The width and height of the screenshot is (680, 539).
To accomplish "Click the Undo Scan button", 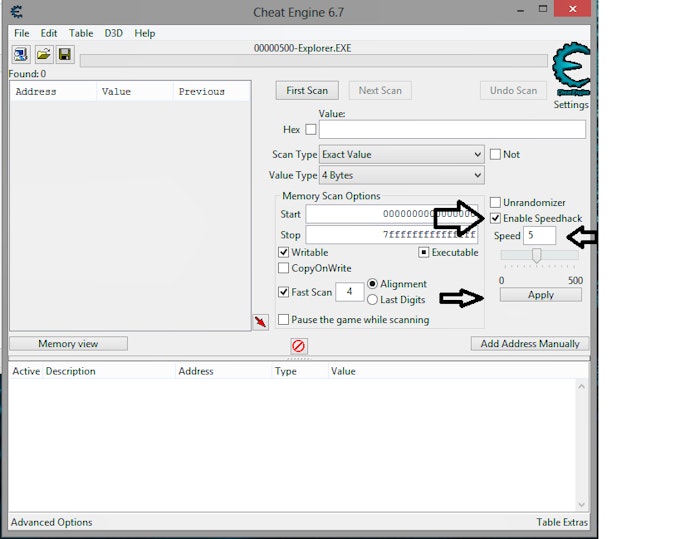I will (513, 91).
